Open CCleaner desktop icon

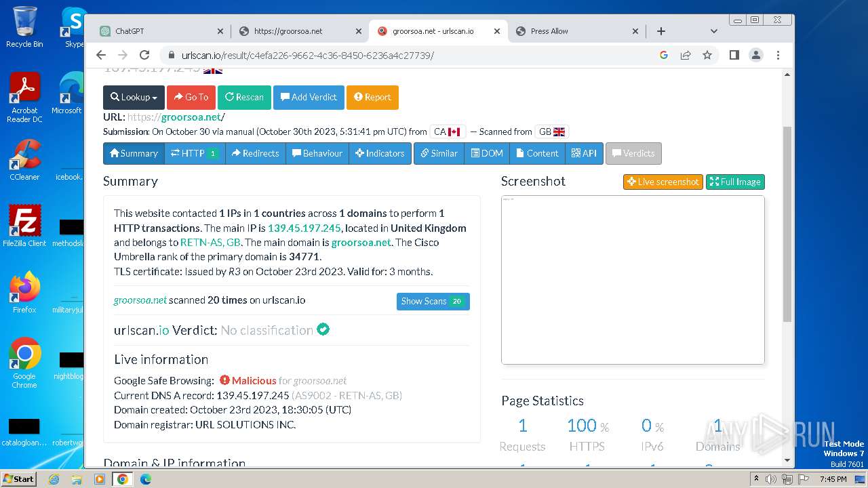24,160
